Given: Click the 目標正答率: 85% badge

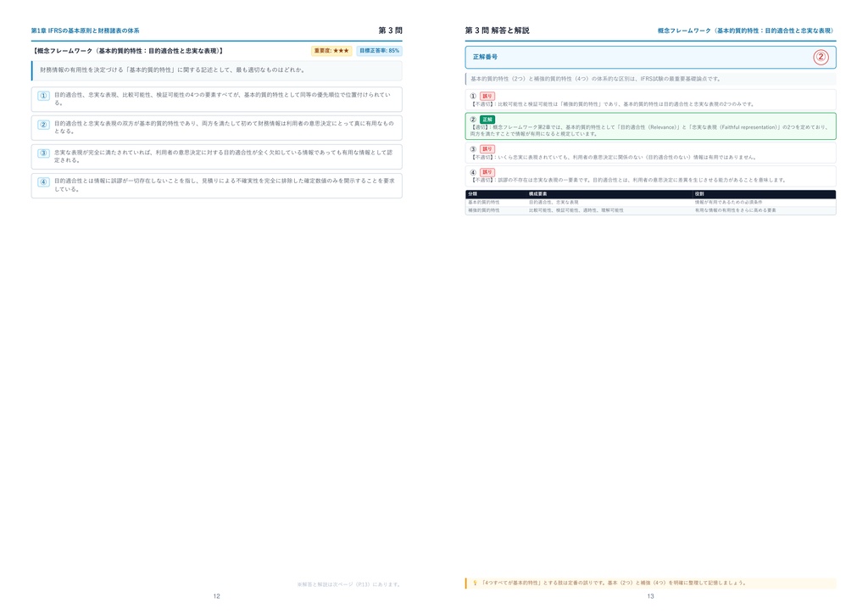Looking at the screenshot, I should click(379, 51).
